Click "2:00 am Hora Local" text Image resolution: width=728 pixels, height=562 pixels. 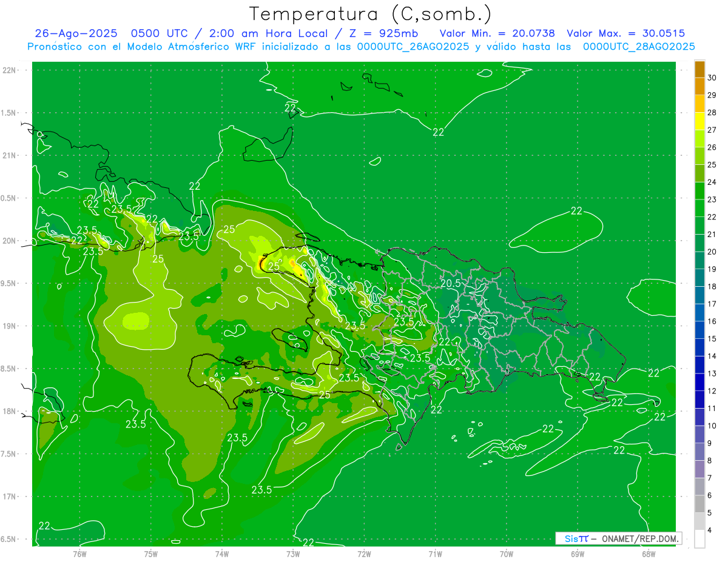coord(268,33)
